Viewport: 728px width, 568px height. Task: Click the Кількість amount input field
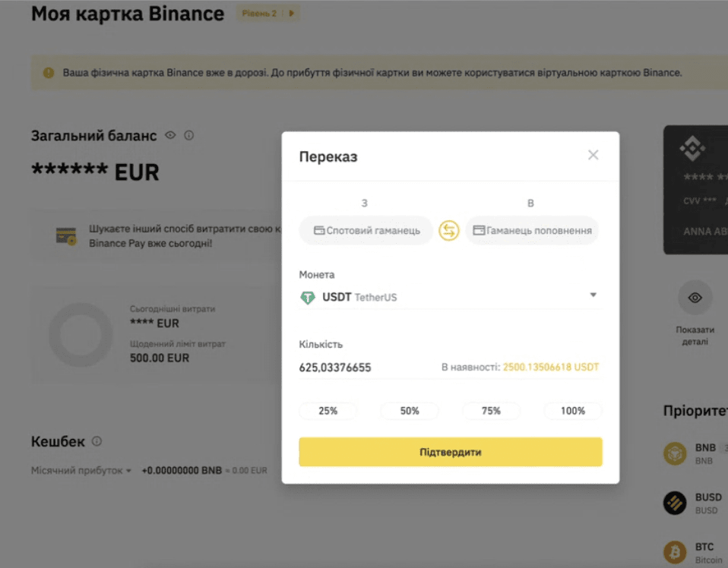point(365,368)
